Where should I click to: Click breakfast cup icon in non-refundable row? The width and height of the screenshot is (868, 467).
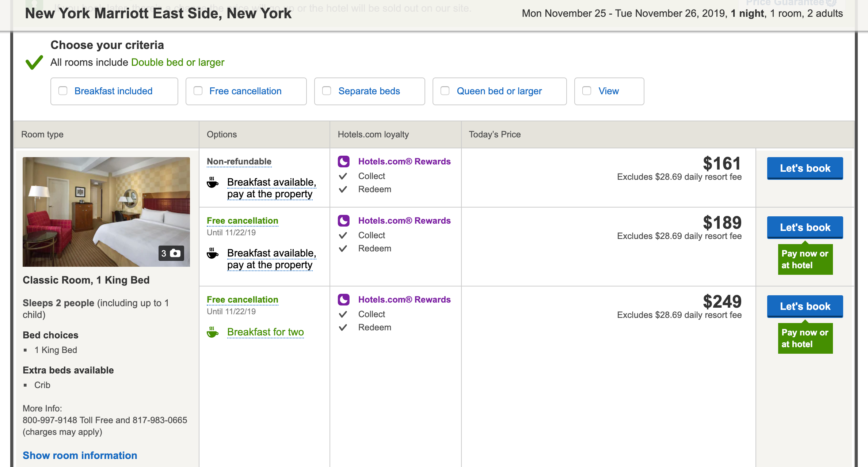212,182
